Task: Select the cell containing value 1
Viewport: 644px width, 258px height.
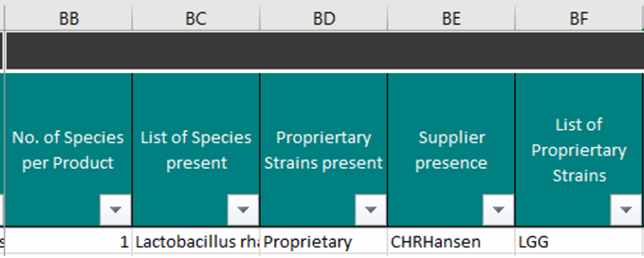Action: click(68, 242)
